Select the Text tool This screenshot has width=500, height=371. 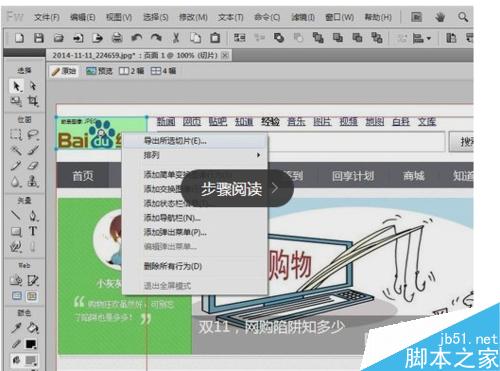(x=33, y=231)
